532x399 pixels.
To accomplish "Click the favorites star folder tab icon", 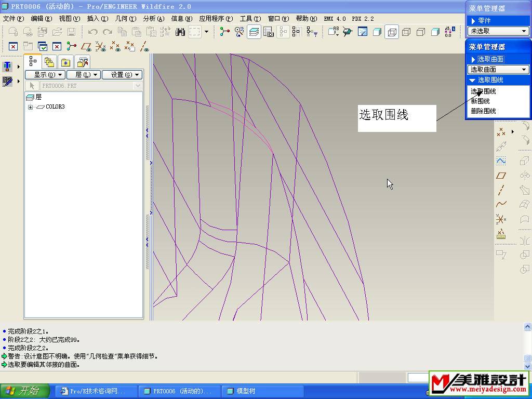I will [65, 62].
